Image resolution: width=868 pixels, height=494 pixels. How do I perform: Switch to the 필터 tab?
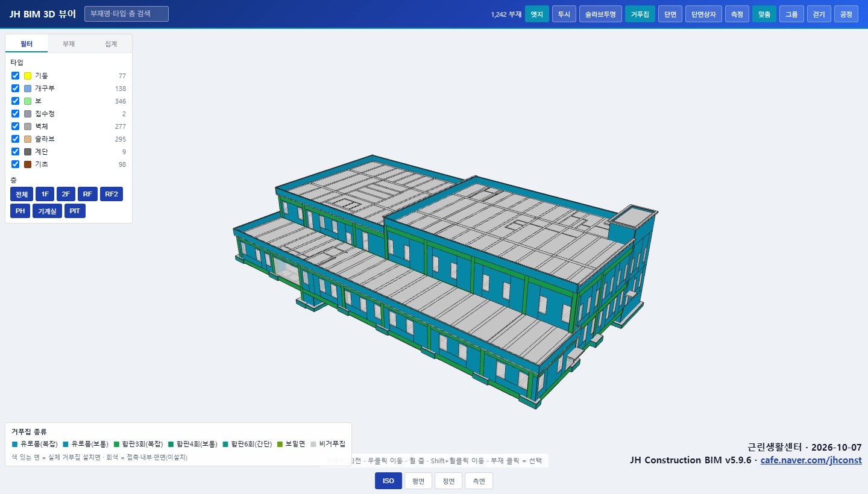tap(27, 44)
